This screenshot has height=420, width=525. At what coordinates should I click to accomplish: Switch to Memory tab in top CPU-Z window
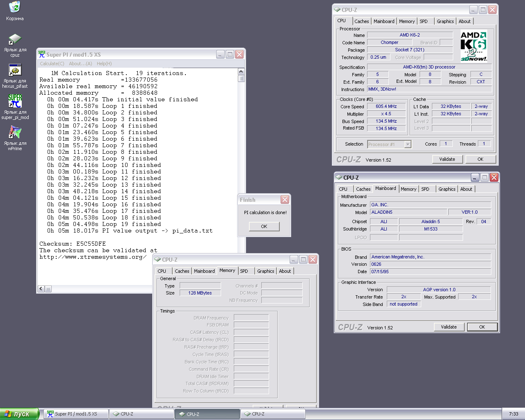coord(407,21)
